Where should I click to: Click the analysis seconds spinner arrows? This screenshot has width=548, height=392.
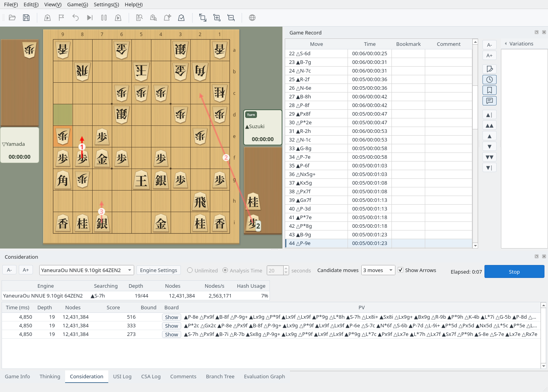point(286,270)
